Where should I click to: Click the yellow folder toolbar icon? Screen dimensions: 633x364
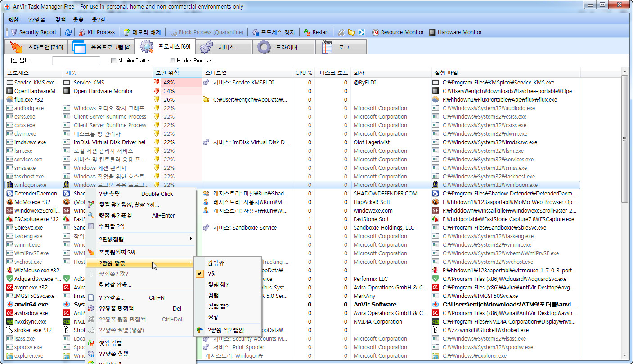351,32
